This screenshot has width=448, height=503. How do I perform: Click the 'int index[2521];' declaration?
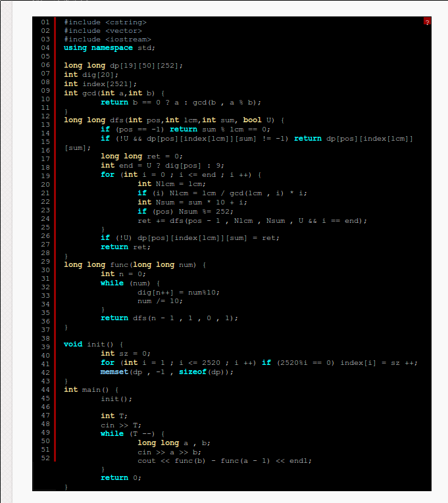(101, 84)
